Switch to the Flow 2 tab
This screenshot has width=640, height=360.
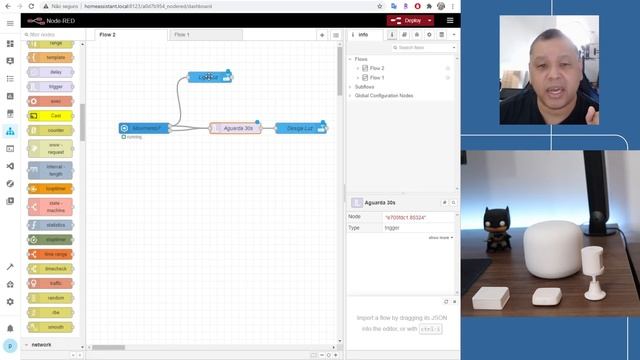click(131, 35)
